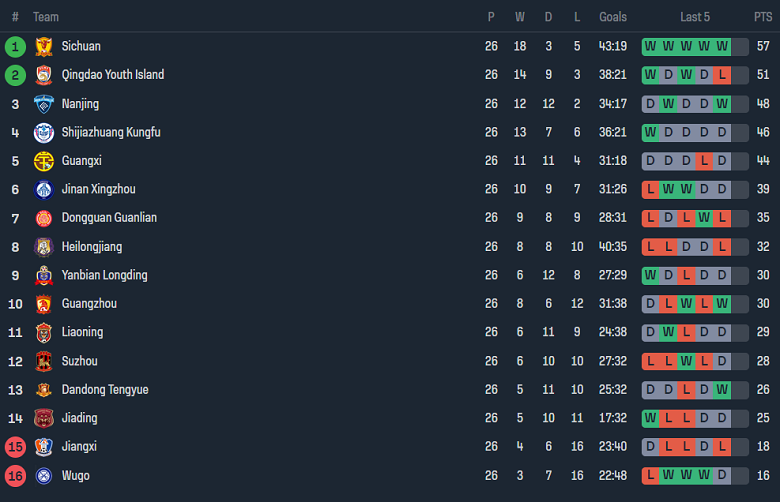Click the Wugo club logo
Screen dimensions: 780x502
pyautogui.click(x=43, y=476)
